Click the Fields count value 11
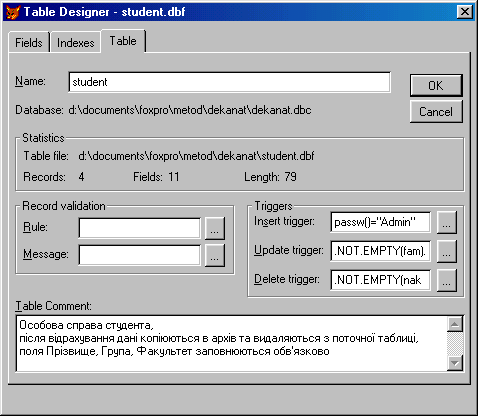The image size is (478, 416). [174, 177]
